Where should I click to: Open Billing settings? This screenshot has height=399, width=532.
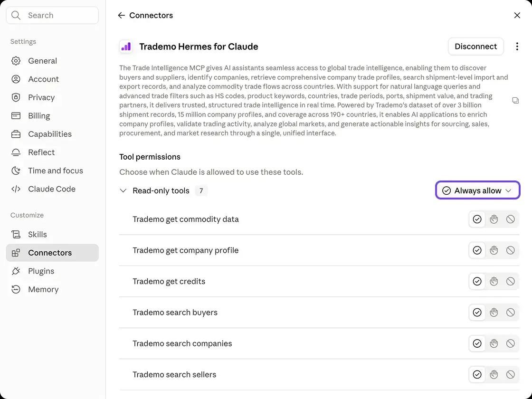click(x=52, y=116)
